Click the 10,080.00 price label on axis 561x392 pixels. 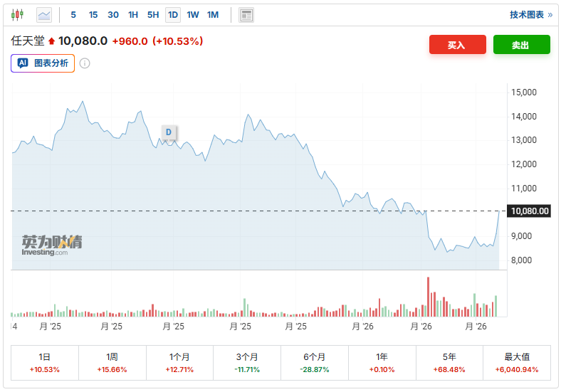point(528,211)
